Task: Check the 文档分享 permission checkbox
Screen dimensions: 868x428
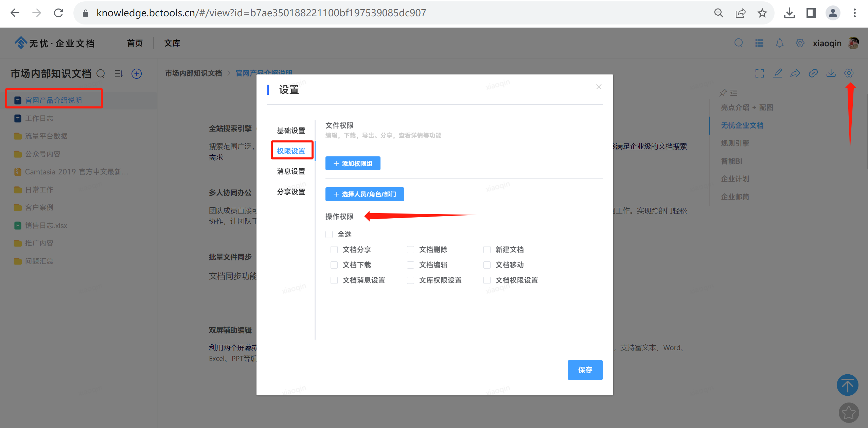Action: point(334,250)
